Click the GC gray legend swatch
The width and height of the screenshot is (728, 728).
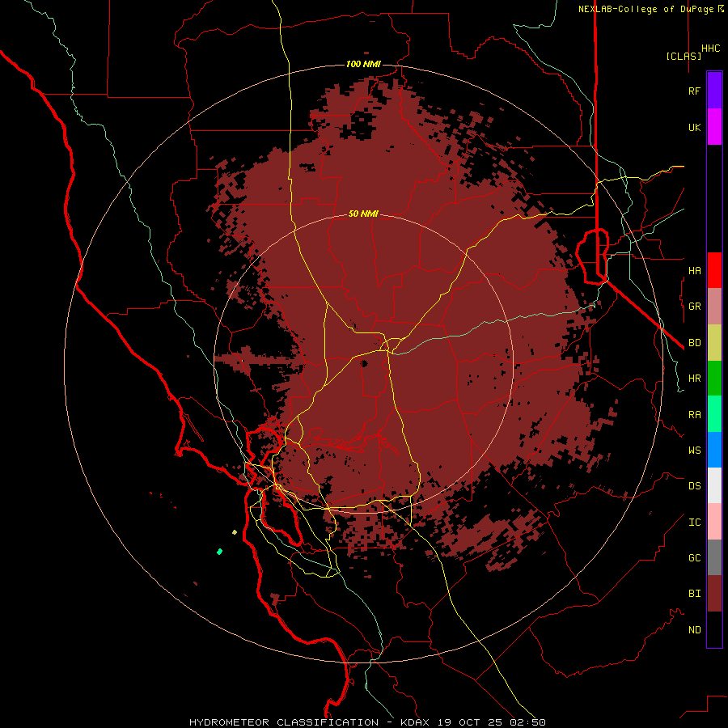714,557
